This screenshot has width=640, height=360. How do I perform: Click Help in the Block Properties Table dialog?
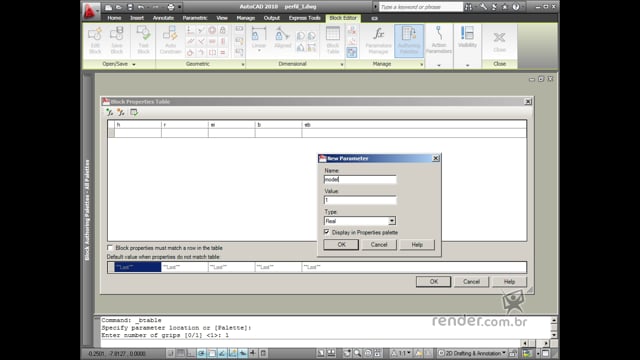point(509,282)
